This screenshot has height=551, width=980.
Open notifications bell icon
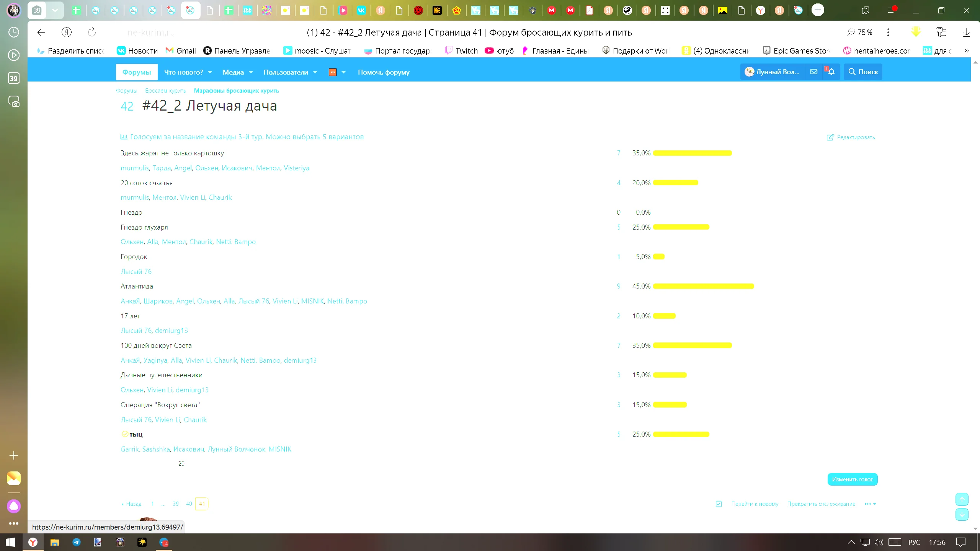831,72
